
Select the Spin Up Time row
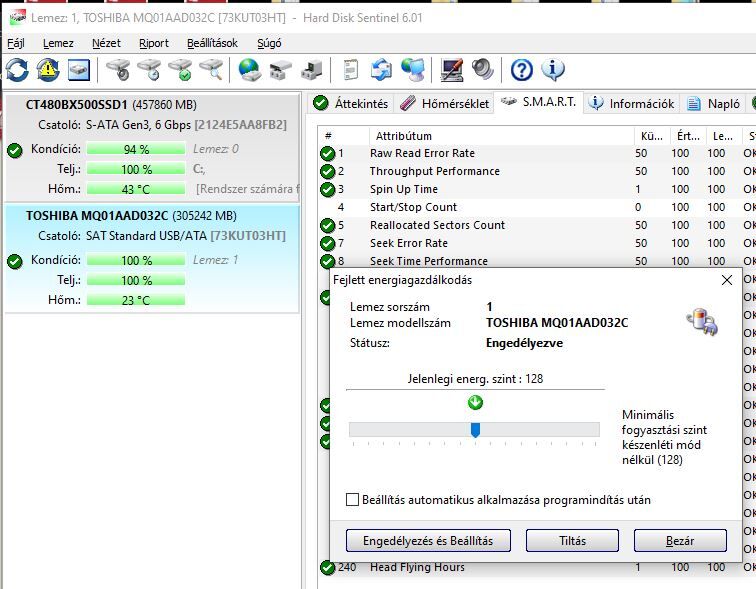pyautogui.click(x=537, y=189)
